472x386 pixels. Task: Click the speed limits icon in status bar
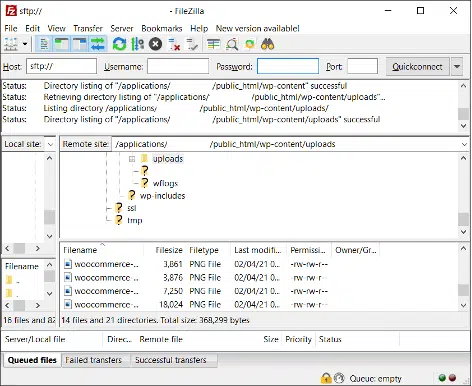[x=339, y=378]
